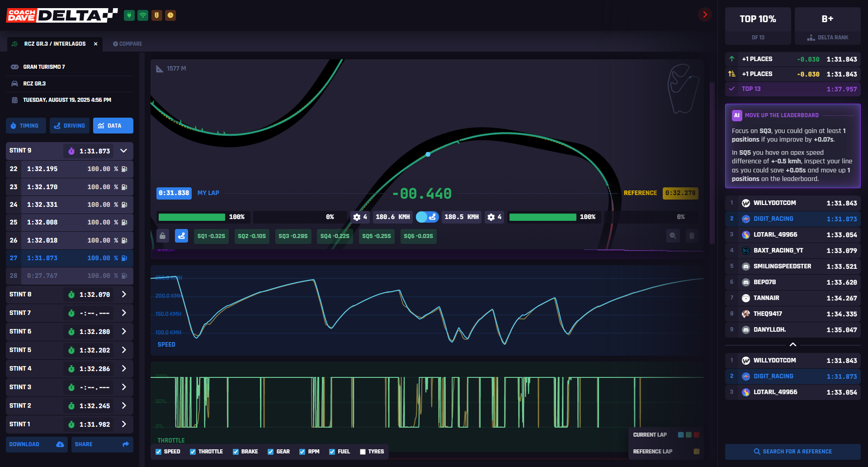The width and height of the screenshot is (868, 467).
Task: Click the BAXT_RACING_YT avatar icon
Action: pos(746,251)
